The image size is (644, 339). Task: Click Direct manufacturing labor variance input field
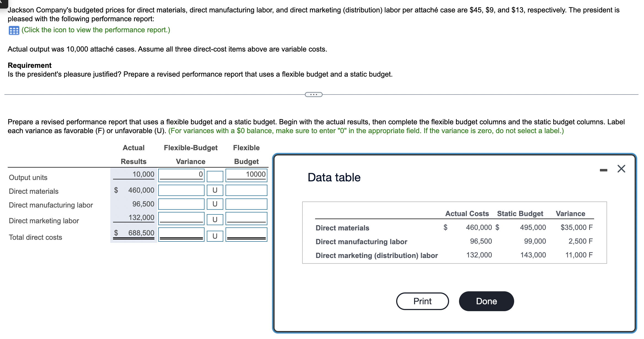tap(181, 204)
